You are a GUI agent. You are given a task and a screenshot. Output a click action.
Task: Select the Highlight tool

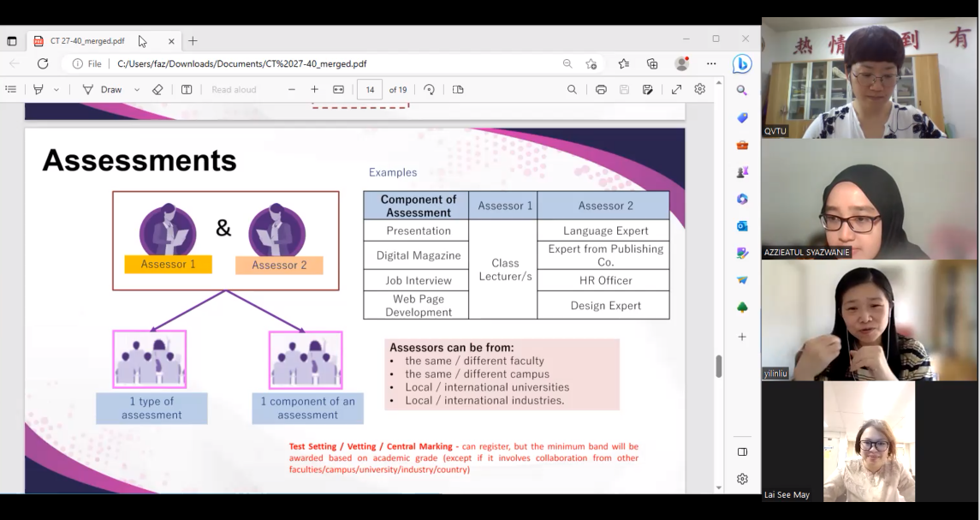(x=39, y=89)
